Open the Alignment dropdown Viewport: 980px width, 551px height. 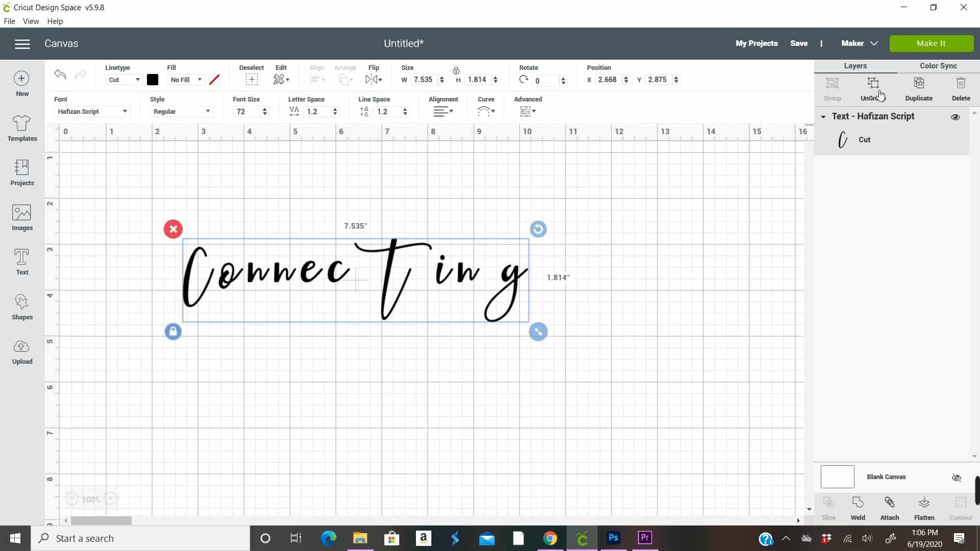443,111
